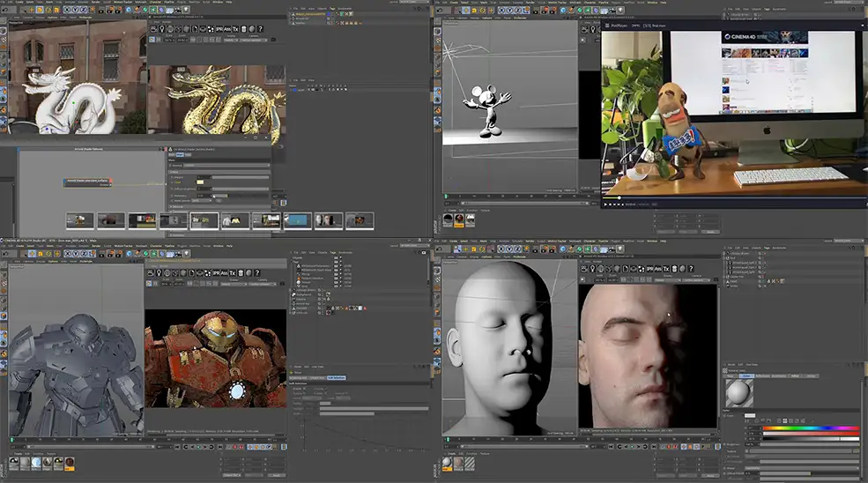This screenshot has width=868, height=483.
Task: Open the question mark help icon in robot window's Arnold toolbar
Action: point(256,272)
